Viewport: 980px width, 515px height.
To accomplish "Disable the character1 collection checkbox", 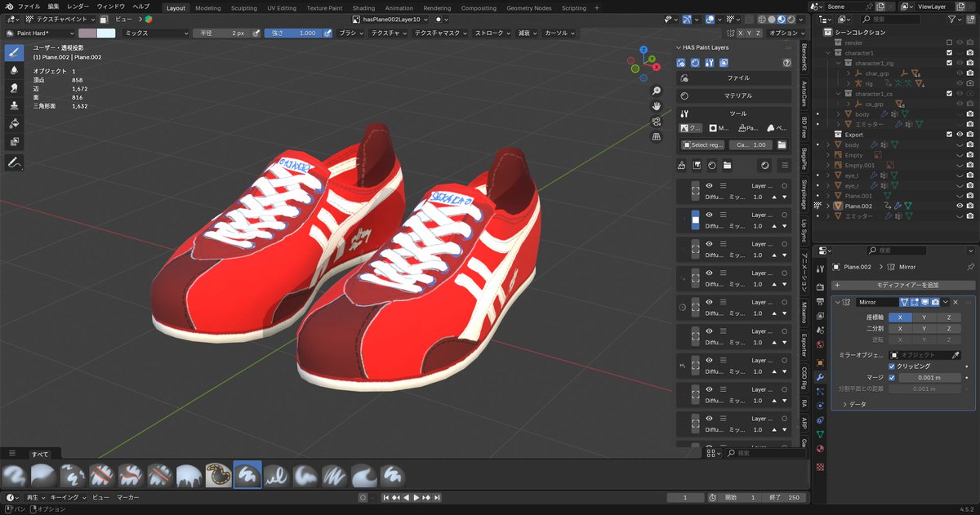I will point(949,52).
